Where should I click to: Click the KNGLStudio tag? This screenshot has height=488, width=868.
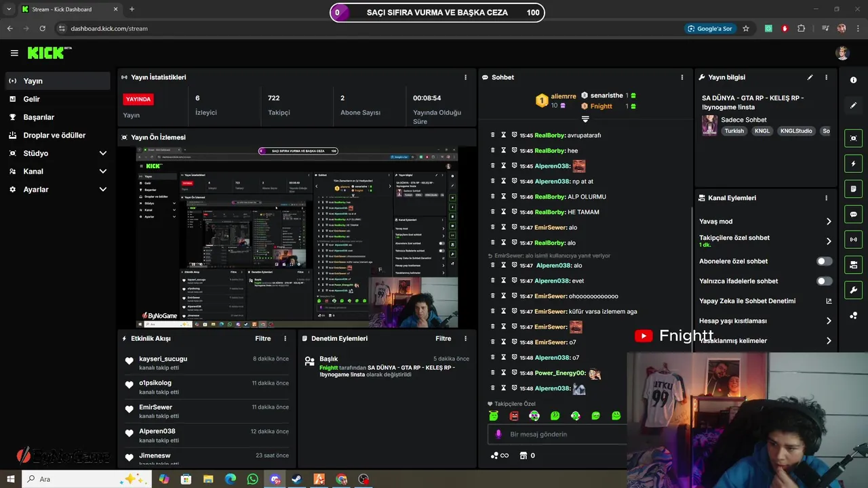tap(796, 131)
